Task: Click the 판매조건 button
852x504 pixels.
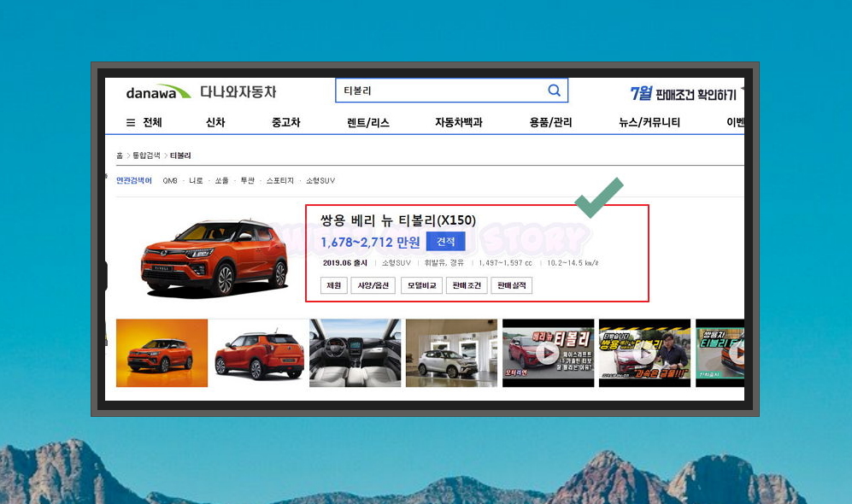Action: pos(467,285)
